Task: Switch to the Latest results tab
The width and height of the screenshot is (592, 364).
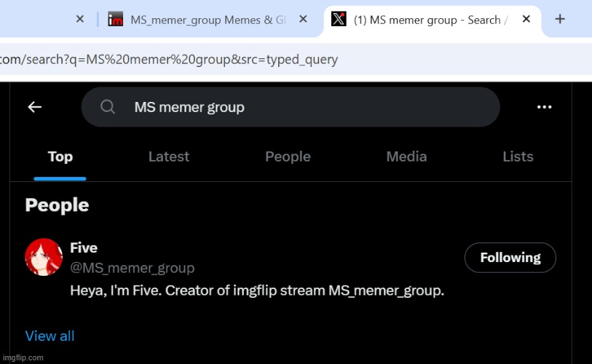Action: click(x=169, y=157)
